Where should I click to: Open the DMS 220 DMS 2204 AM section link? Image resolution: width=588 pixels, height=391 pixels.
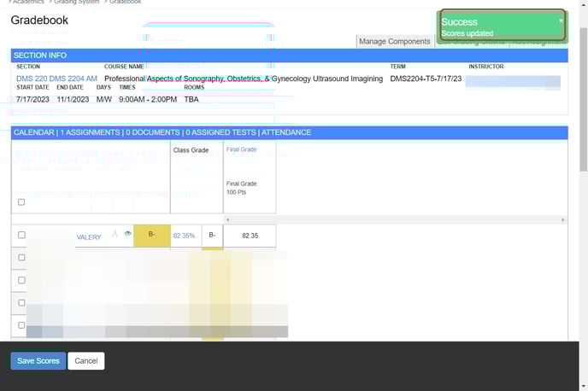tap(56, 79)
